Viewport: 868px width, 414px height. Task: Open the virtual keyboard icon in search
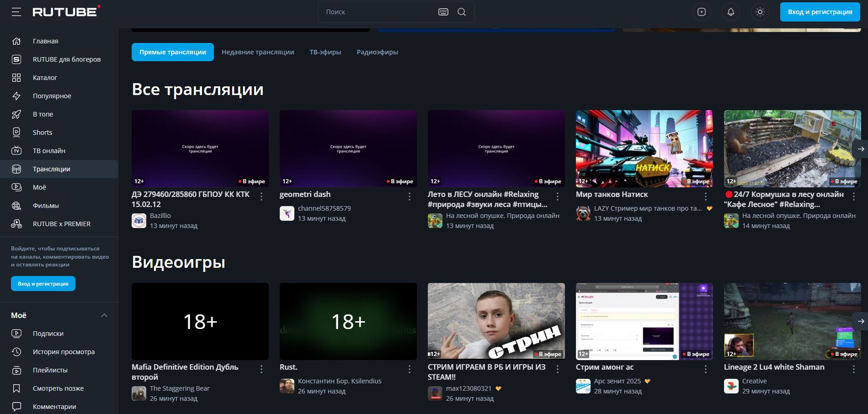tap(443, 12)
